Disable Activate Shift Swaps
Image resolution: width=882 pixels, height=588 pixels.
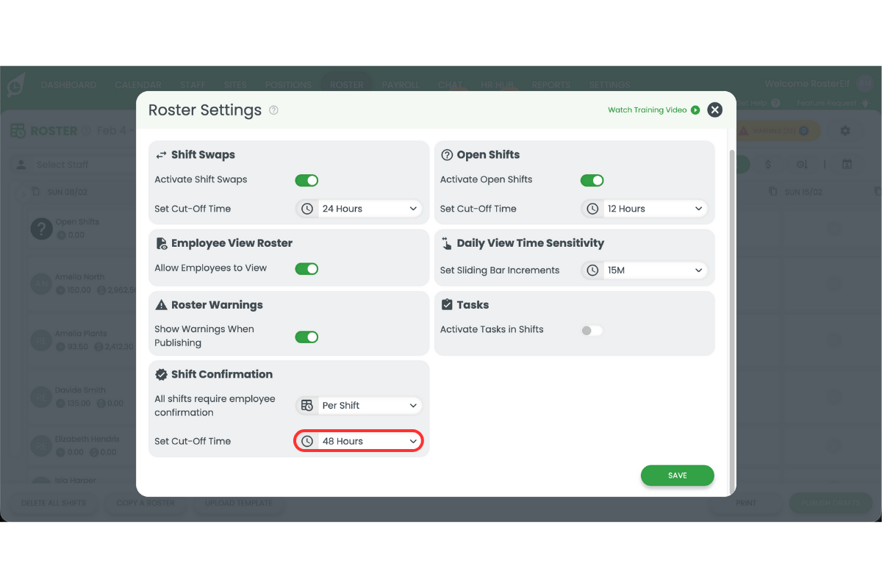[306, 180]
